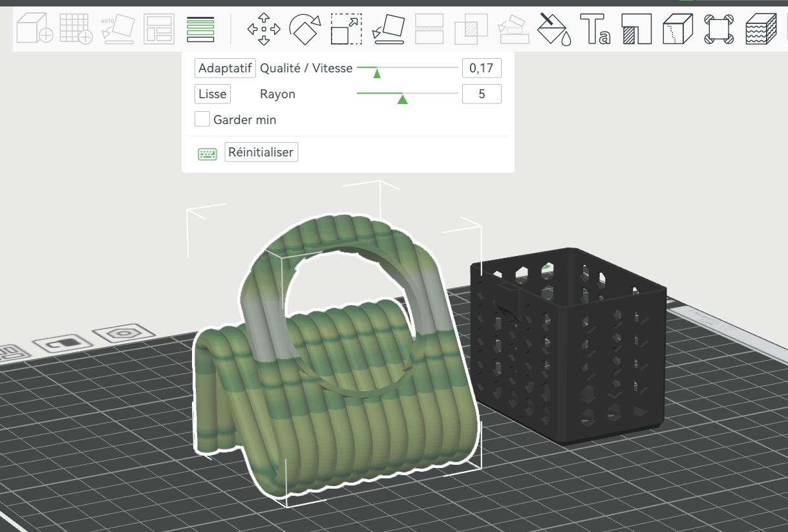Image resolution: width=788 pixels, height=532 pixels.
Task: Select the Cut tool
Action: (x=429, y=29)
